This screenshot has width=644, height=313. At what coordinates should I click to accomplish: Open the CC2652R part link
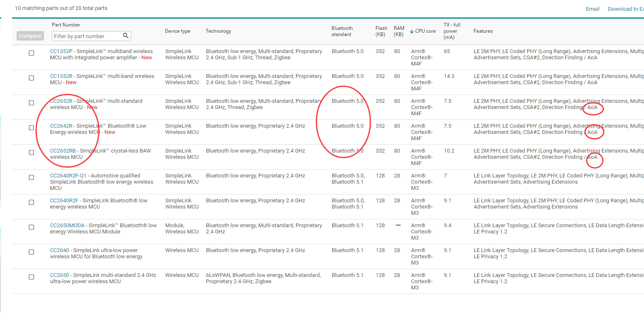pos(61,101)
